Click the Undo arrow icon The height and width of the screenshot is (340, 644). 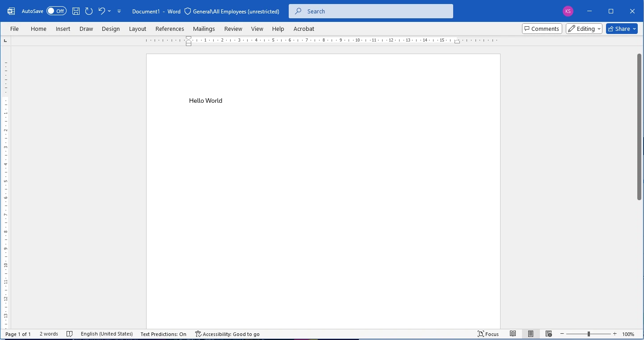tap(101, 11)
